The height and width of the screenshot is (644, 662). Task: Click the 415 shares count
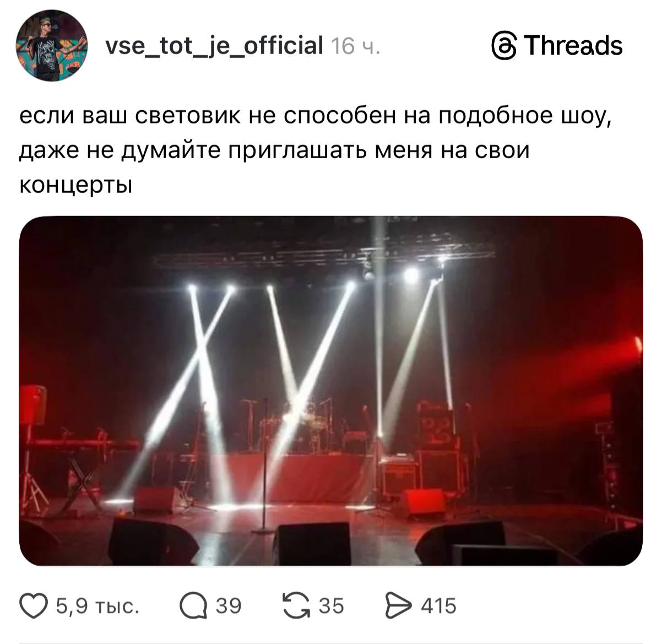coord(439,606)
